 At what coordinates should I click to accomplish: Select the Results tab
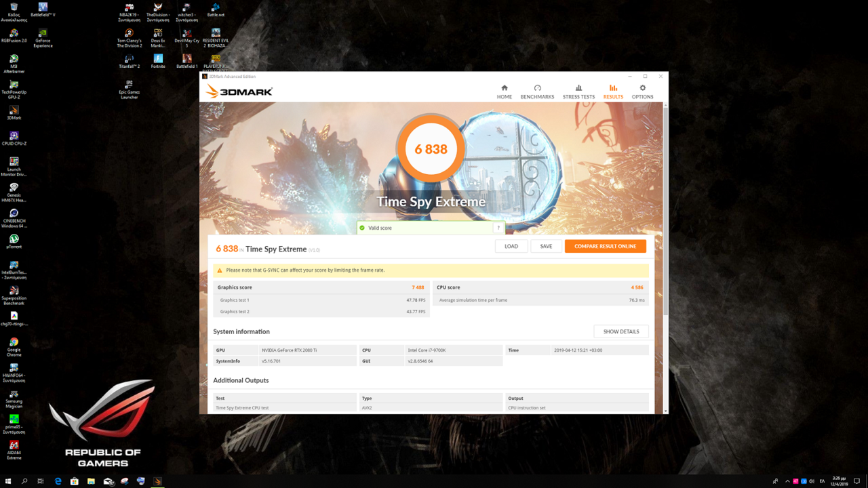click(613, 92)
